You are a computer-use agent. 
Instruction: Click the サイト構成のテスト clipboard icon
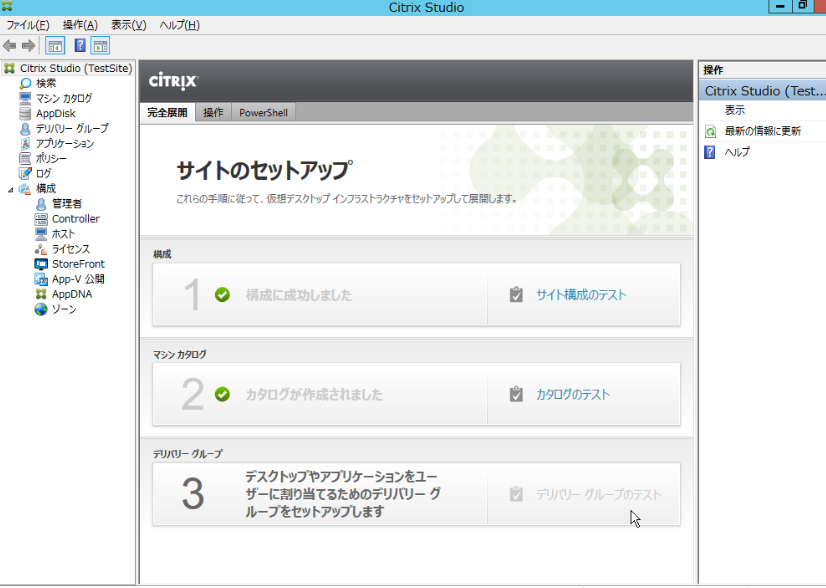(516, 295)
